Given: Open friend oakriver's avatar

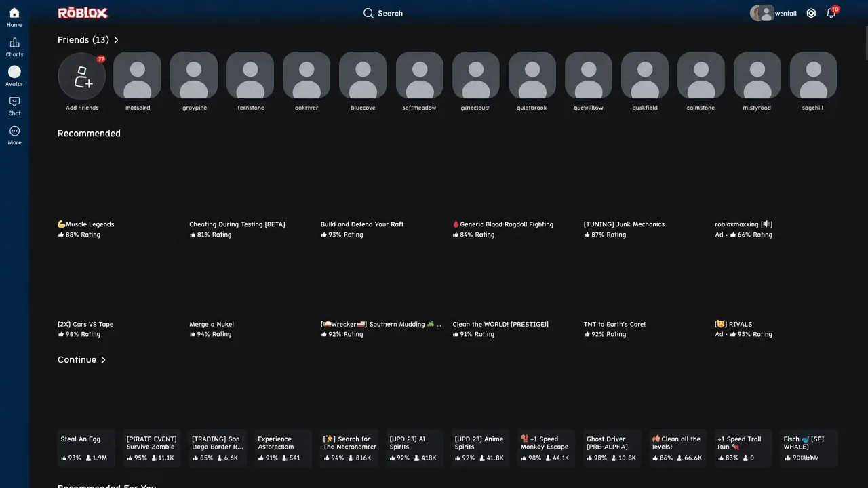Looking at the screenshot, I should (307, 77).
